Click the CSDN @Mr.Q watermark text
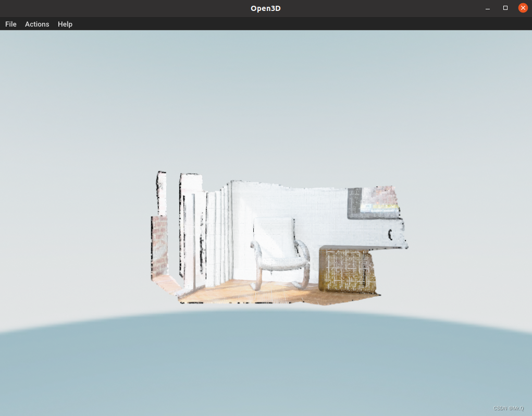532x416 pixels. pos(508,408)
